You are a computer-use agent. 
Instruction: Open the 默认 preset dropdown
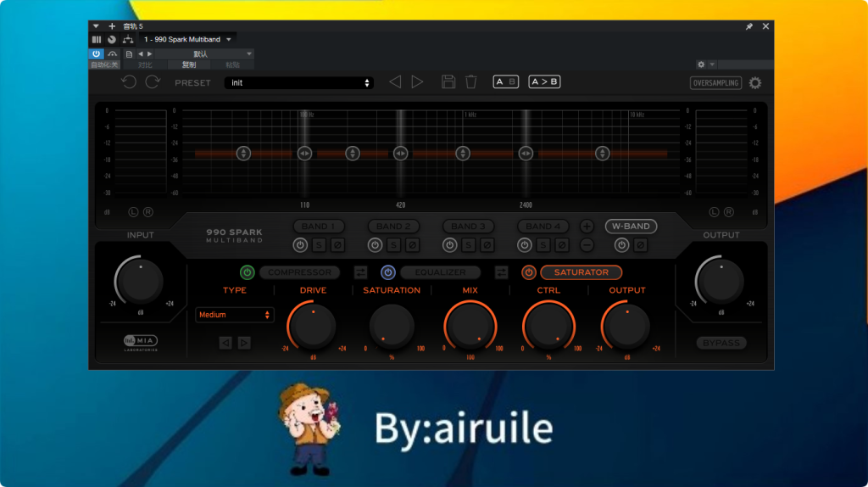click(205, 53)
